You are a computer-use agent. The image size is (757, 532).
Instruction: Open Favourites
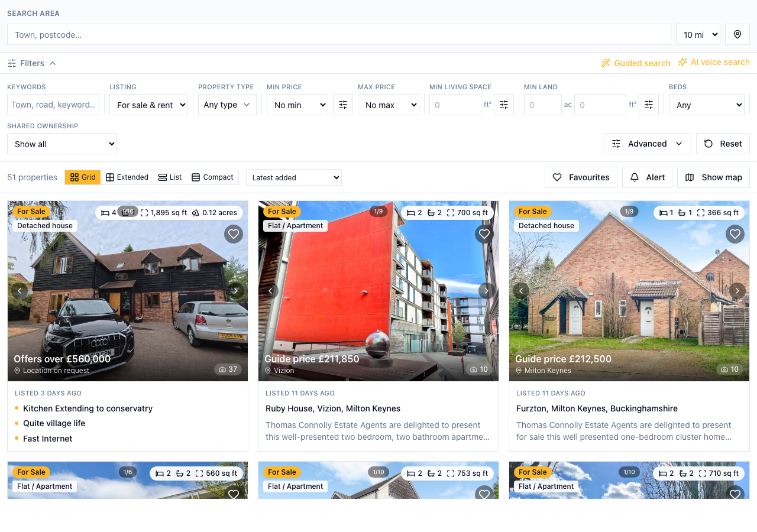(x=581, y=177)
